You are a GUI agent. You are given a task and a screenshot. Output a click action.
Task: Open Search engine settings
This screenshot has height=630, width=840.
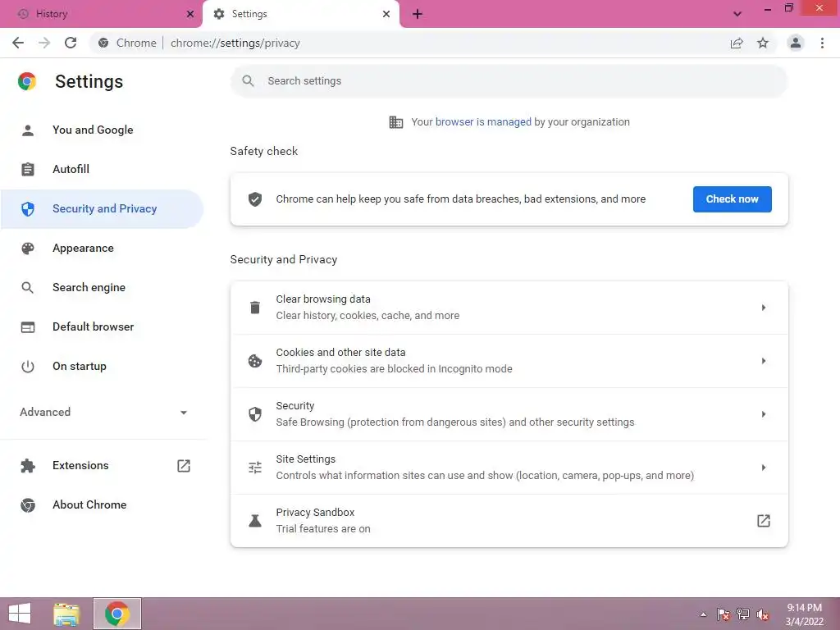pyautogui.click(x=102, y=288)
